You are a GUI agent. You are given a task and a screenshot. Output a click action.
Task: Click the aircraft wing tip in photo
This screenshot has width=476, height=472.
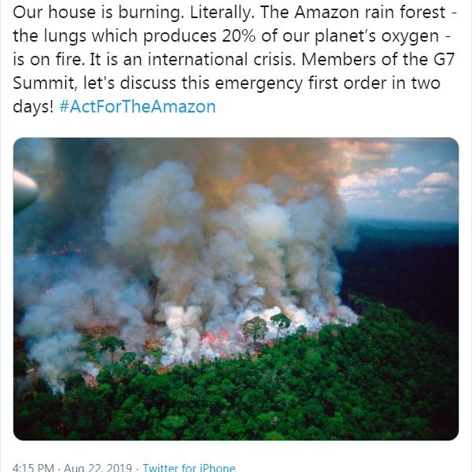click(24, 189)
